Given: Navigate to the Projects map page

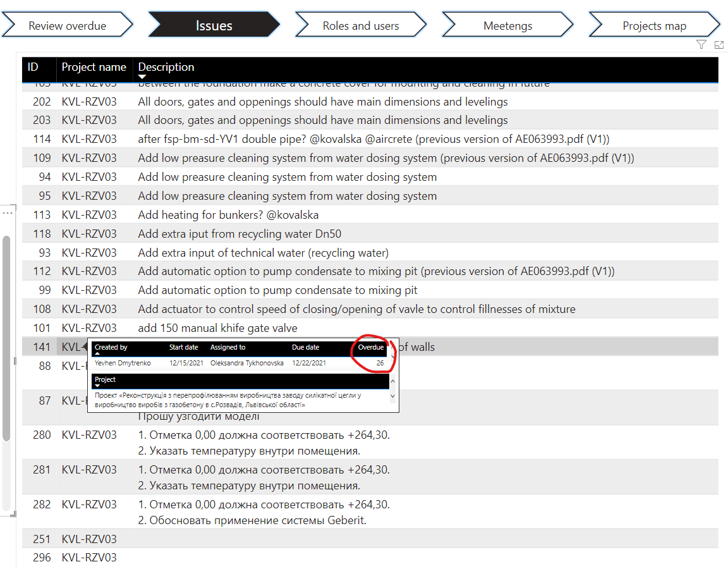Looking at the screenshot, I should pyautogui.click(x=654, y=25).
